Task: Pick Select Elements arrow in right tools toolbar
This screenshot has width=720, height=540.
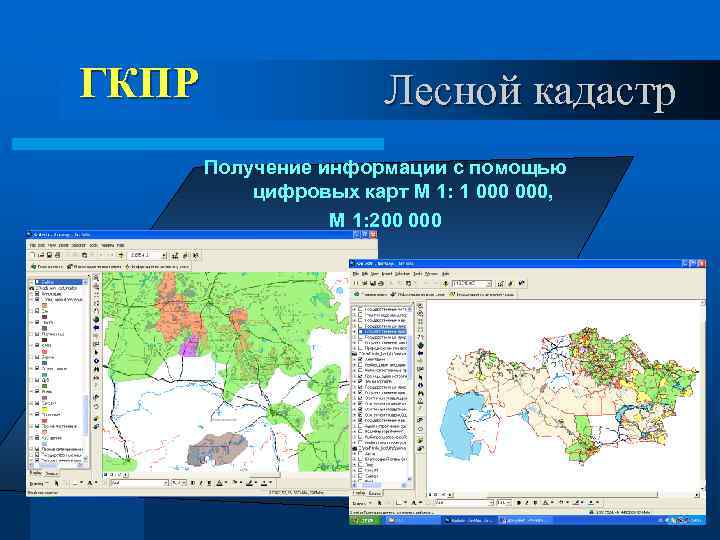Action: 420,377
